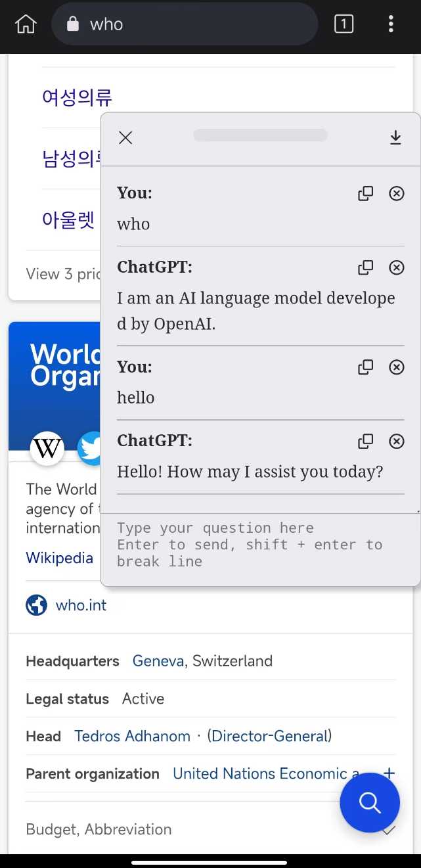Delete the 'who' message
Screen dimensions: 421x868
pyautogui.click(x=397, y=193)
